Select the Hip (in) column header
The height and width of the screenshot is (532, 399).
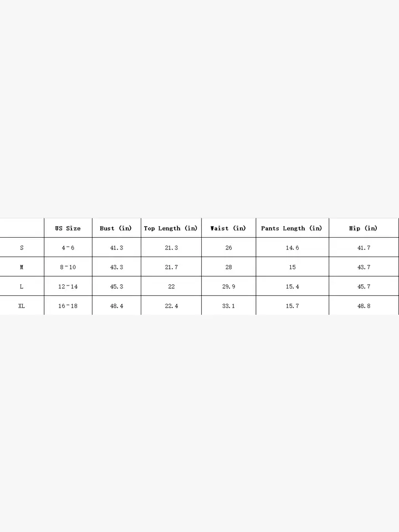point(364,228)
